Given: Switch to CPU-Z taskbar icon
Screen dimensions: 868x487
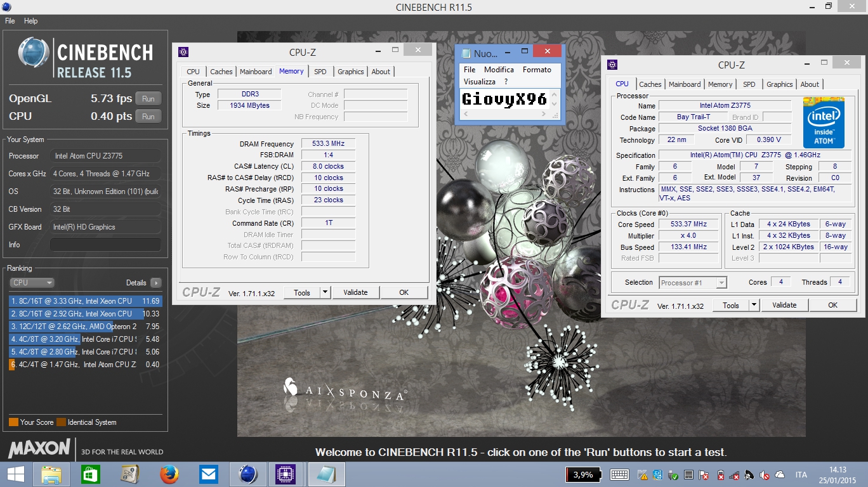Looking at the screenshot, I should click(286, 474).
